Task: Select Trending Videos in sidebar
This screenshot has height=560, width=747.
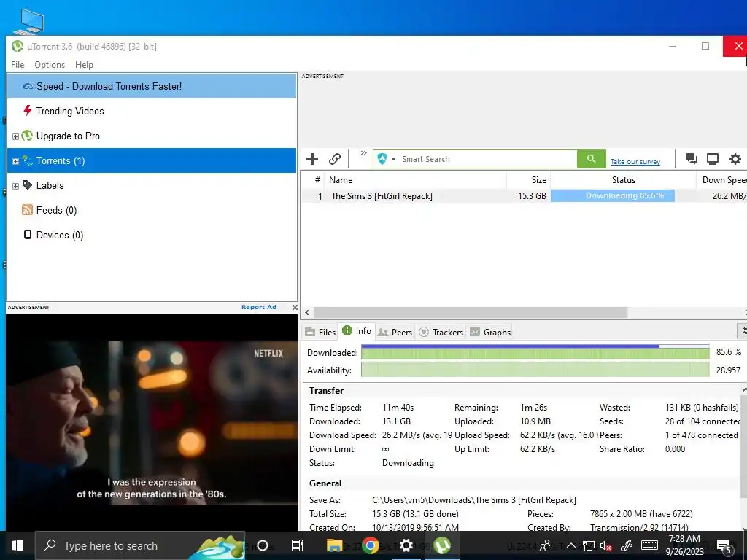Action: 152,111
